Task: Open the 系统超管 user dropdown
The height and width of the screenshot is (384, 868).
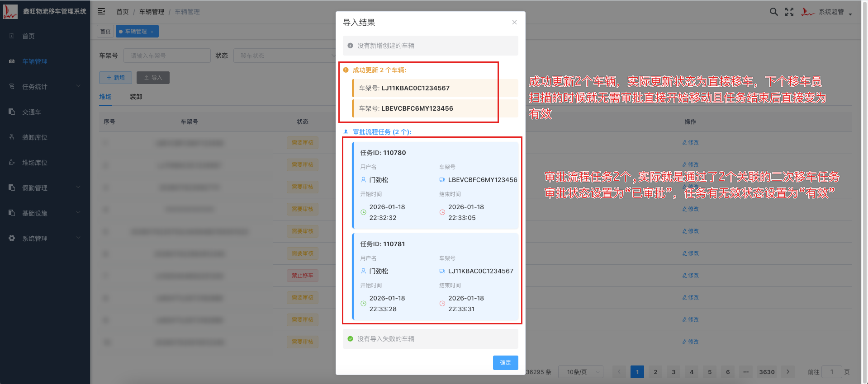Action: [x=827, y=12]
